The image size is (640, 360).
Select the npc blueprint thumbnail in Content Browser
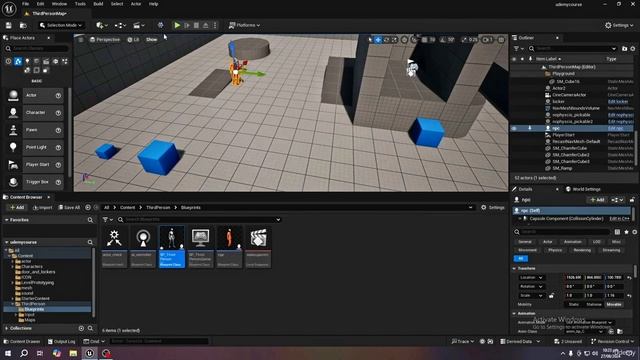tap(229, 247)
